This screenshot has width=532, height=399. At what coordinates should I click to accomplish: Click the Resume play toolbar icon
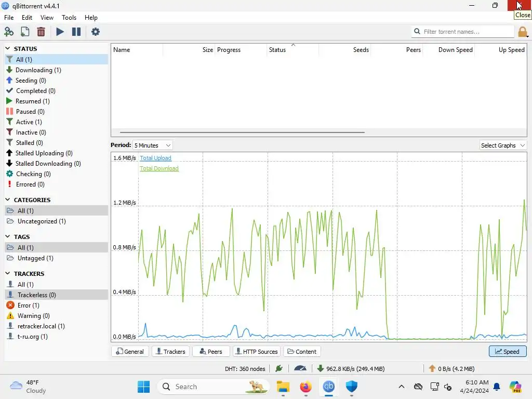[x=60, y=32]
